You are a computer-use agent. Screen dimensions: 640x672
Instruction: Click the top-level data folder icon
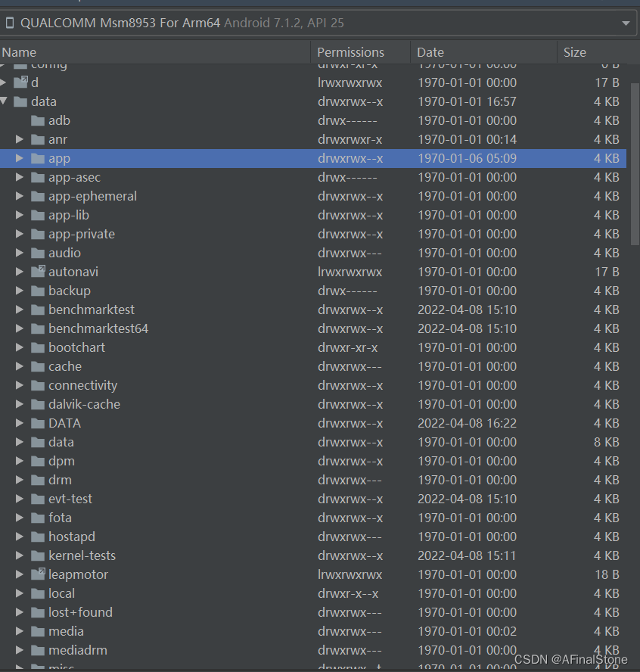tap(20, 101)
